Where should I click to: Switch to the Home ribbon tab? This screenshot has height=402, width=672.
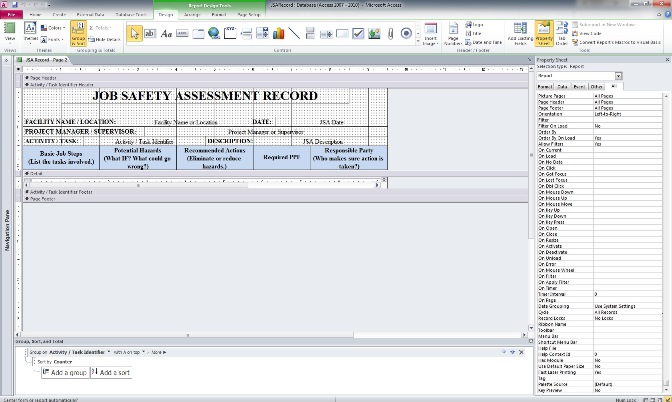coord(36,15)
